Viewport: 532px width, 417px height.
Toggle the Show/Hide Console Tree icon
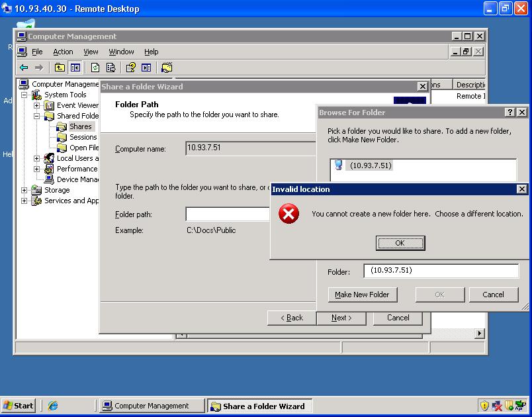tap(75, 68)
